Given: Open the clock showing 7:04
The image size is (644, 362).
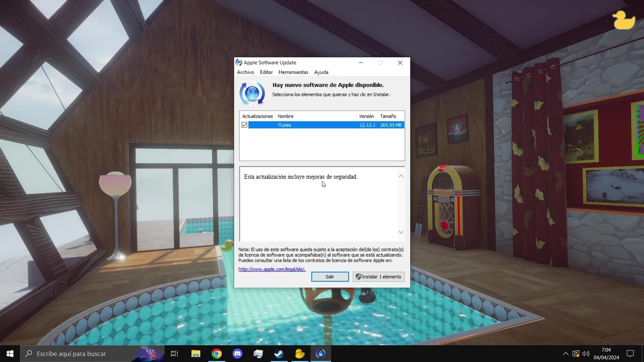Looking at the screenshot, I should (x=606, y=353).
